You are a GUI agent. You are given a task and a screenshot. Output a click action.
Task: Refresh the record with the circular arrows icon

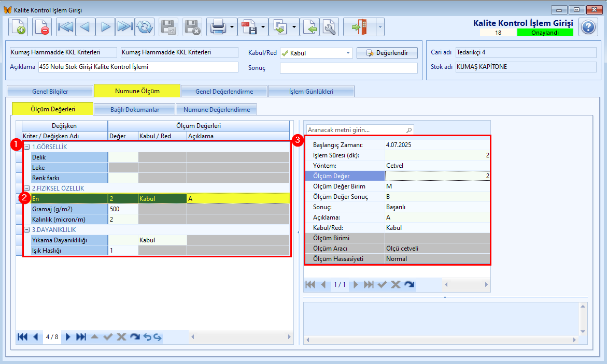[x=145, y=27]
